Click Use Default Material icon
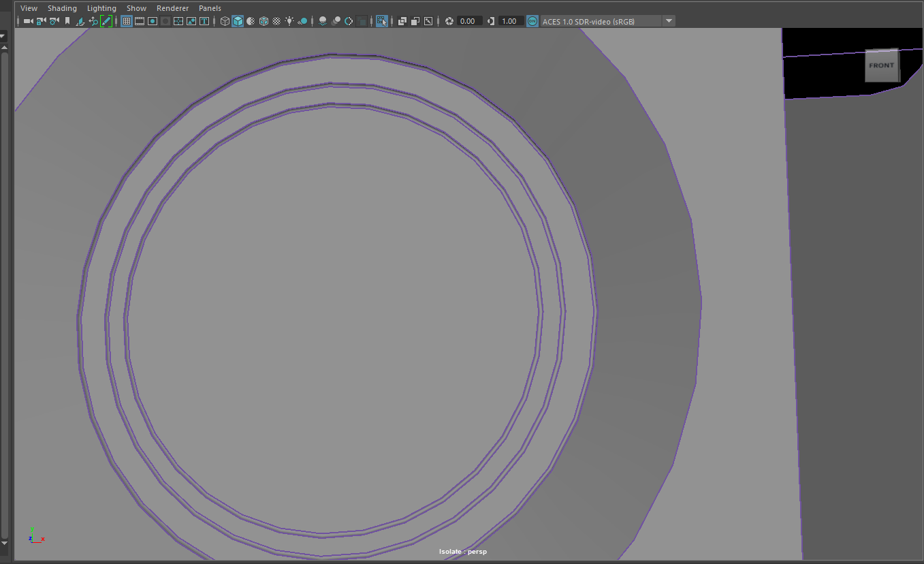 tap(250, 21)
